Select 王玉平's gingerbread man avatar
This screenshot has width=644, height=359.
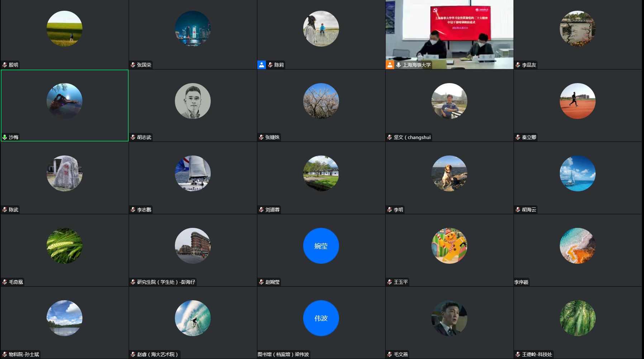(x=449, y=246)
